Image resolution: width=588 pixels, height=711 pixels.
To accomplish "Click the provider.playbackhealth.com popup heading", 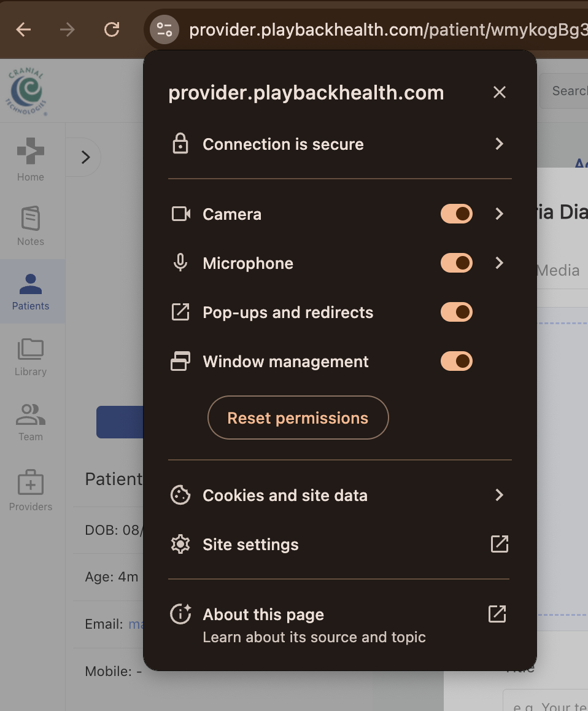I will coord(306,93).
